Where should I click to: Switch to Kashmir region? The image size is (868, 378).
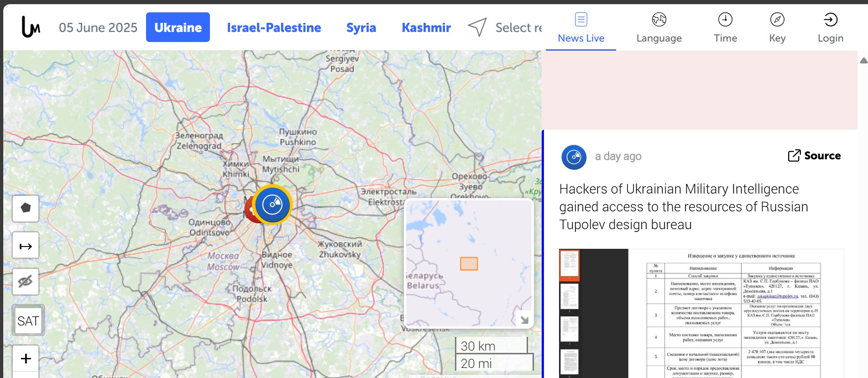pos(426,27)
